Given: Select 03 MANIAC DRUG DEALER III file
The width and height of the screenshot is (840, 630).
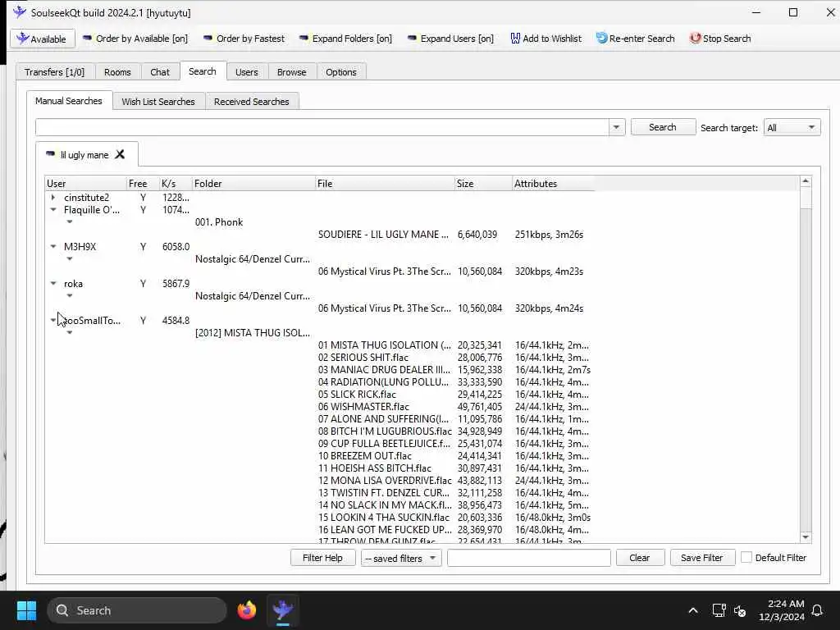Looking at the screenshot, I should pos(384,370).
